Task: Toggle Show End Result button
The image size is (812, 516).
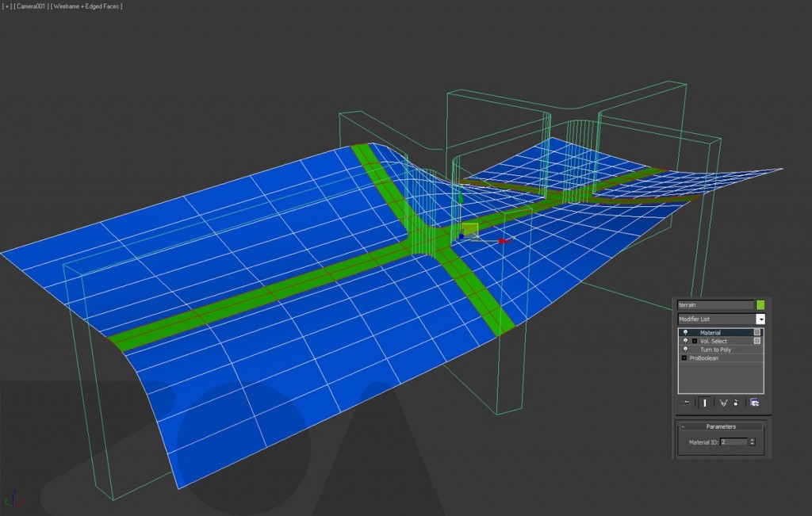Action: [x=704, y=403]
